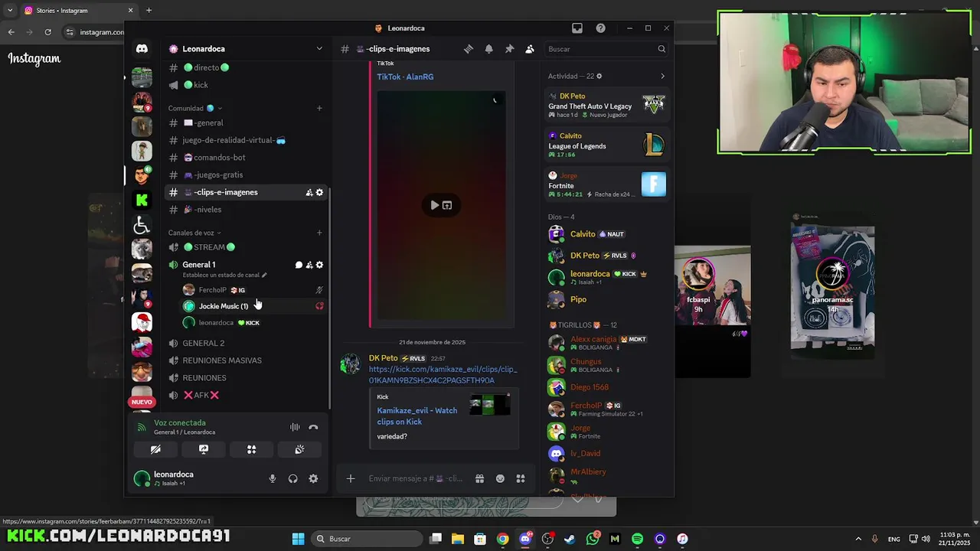Open Discord help question mark icon
This screenshot has width=980, height=551.
coord(600,28)
